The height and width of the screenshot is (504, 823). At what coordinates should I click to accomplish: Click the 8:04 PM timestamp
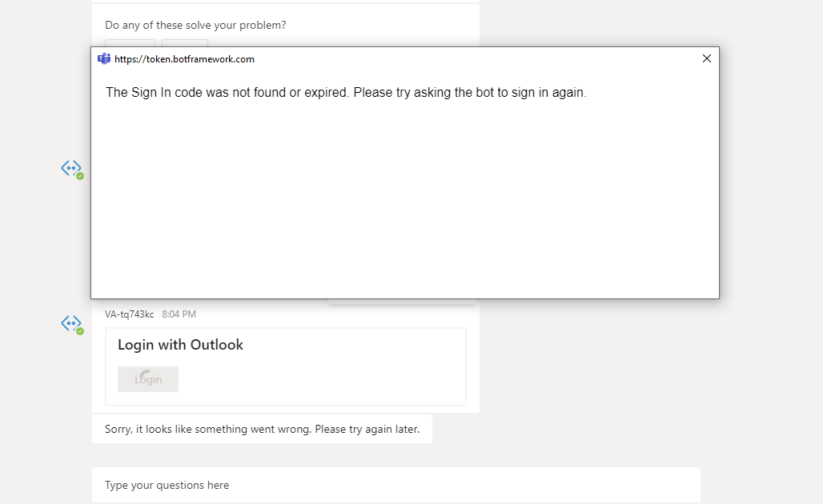click(x=180, y=314)
